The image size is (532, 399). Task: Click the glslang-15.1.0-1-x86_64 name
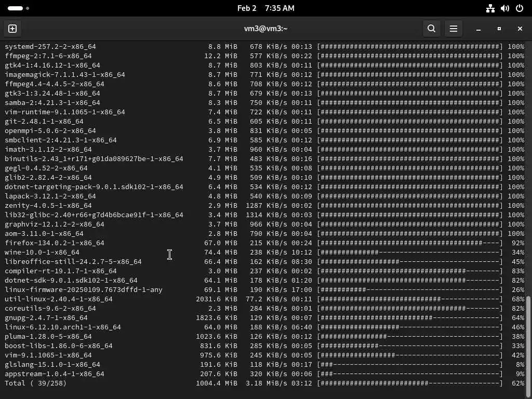click(x=52, y=364)
